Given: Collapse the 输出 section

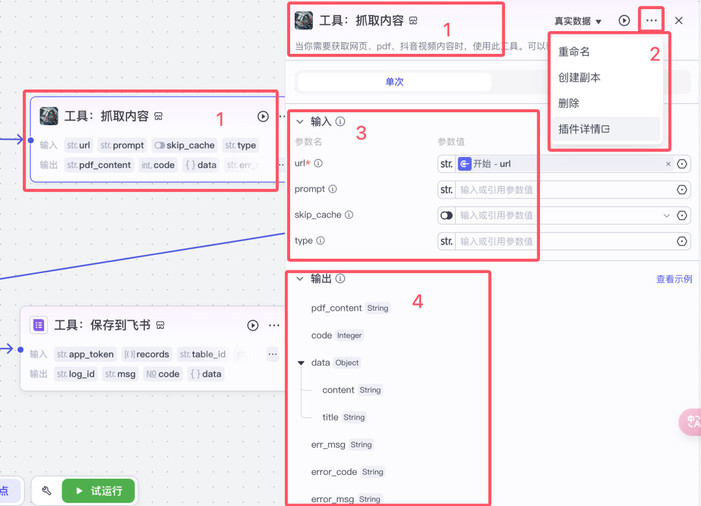Looking at the screenshot, I should click(x=300, y=279).
